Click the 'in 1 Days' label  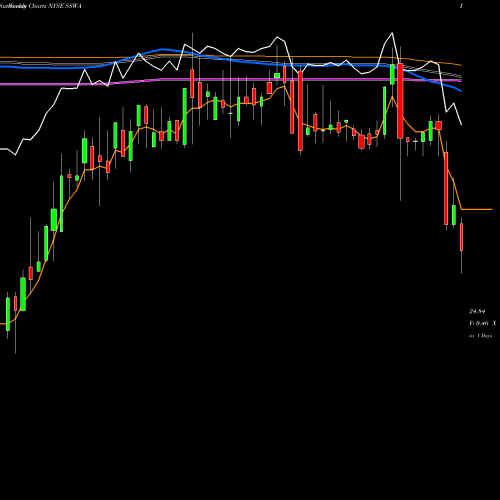click(480, 336)
